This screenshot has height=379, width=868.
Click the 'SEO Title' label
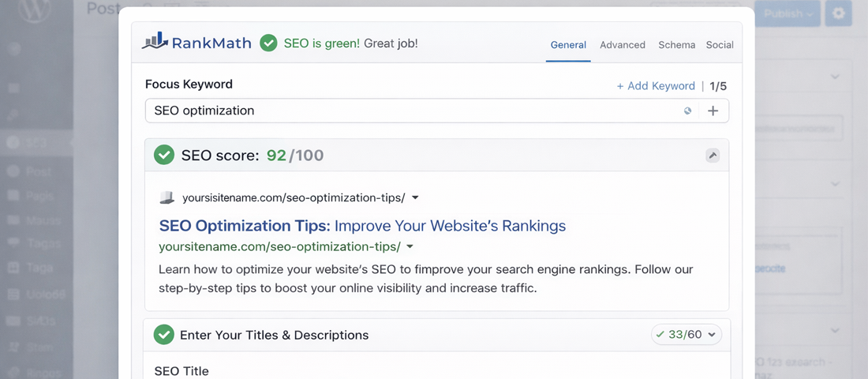pos(181,370)
